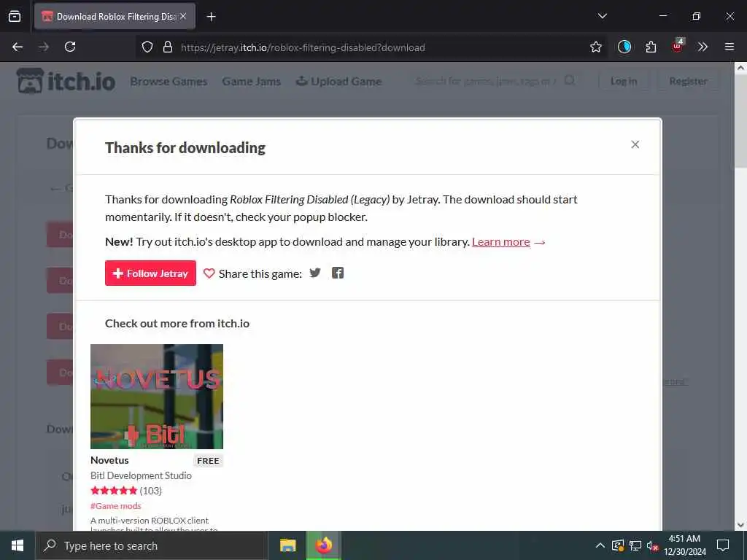Open the Firefox hamburger application menu
747x560 pixels.
coord(729,47)
